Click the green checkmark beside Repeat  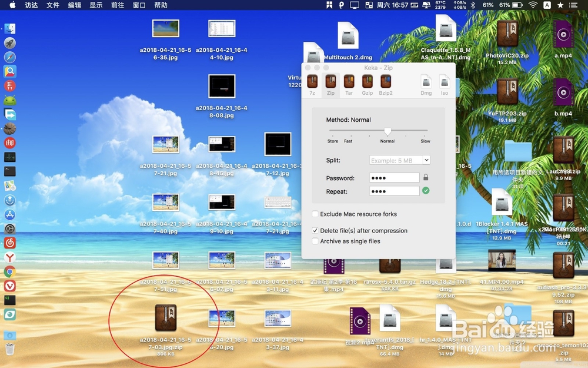426,191
